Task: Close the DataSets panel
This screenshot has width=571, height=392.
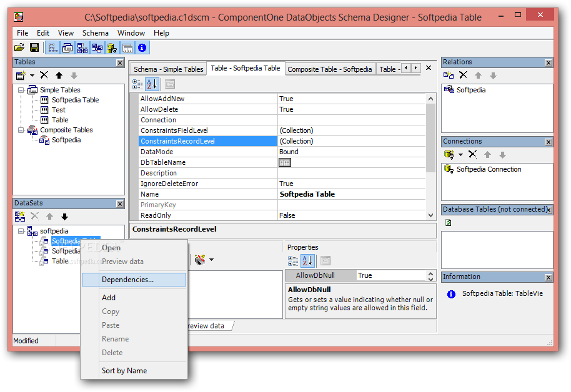Action: (x=120, y=204)
